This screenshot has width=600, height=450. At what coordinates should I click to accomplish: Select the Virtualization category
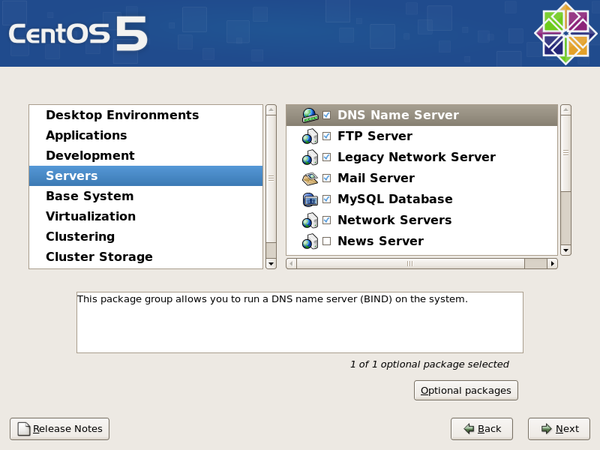(x=146, y=216)
